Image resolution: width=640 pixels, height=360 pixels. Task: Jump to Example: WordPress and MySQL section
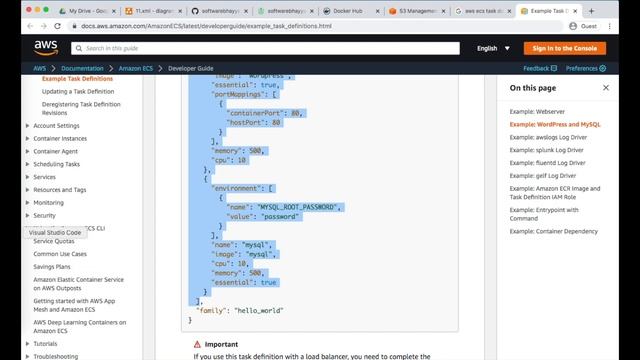click(555, 124)
